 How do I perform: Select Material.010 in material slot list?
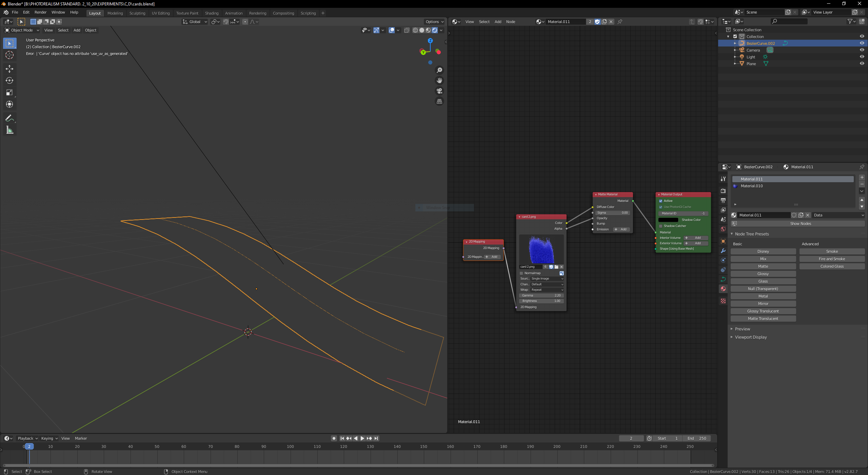click(x=751, y=186)
